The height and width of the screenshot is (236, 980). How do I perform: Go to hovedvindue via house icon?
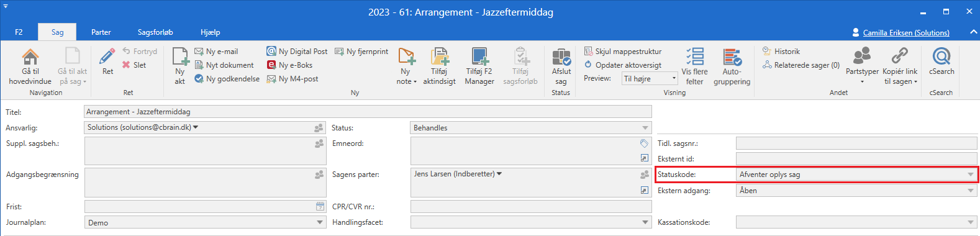tap(30, 57)
